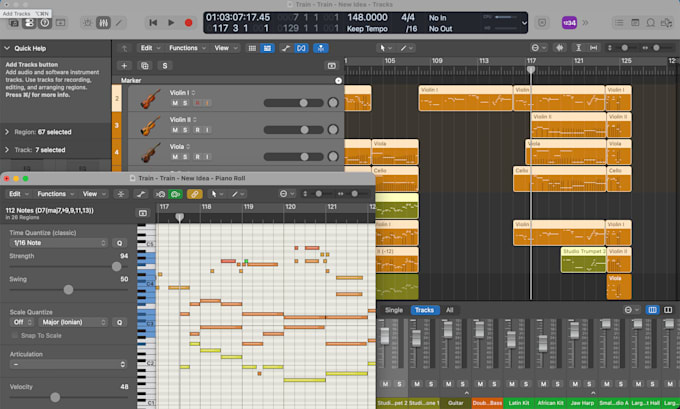Open Smart Controls from control bar
680x409 pixels.
click(x=88, y=23)
